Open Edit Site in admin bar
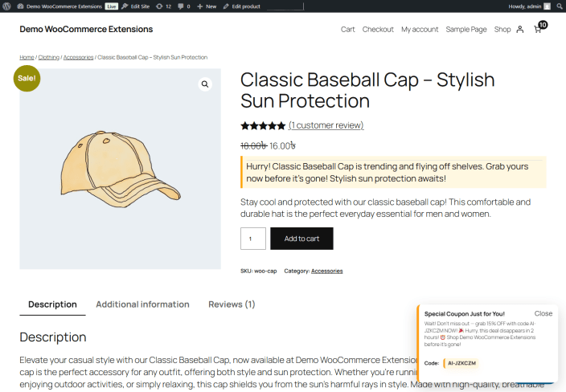The width and height of the screenshot is (566, 392). pyautogui.click(x=136, y=6)
